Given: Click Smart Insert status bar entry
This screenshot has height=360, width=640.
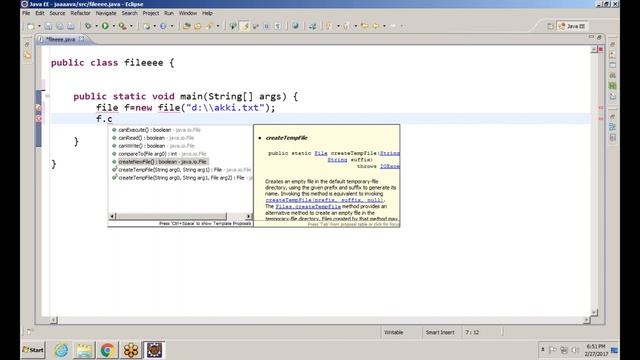Looking at the screenshot, I should click(x=440, y=333).
